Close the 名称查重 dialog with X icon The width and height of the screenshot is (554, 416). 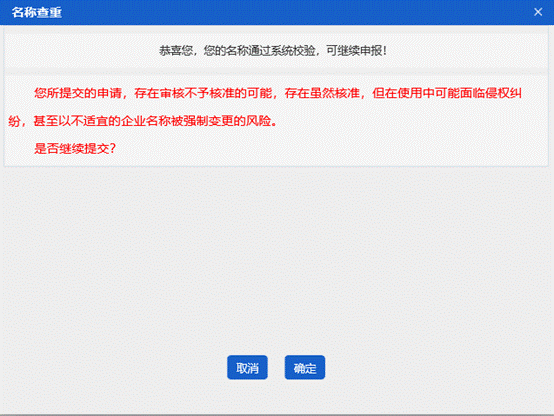(x=538, y=12)
